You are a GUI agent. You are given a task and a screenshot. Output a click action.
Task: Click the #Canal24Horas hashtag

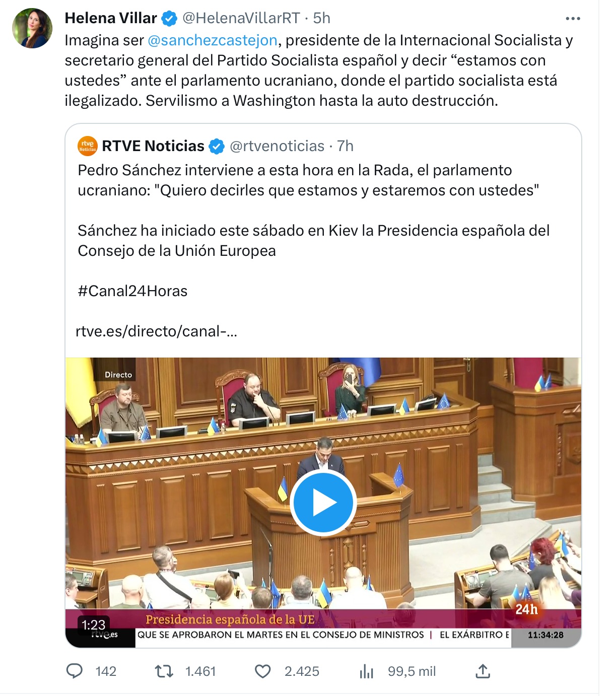pyautogui.click(x=132, y=291)
